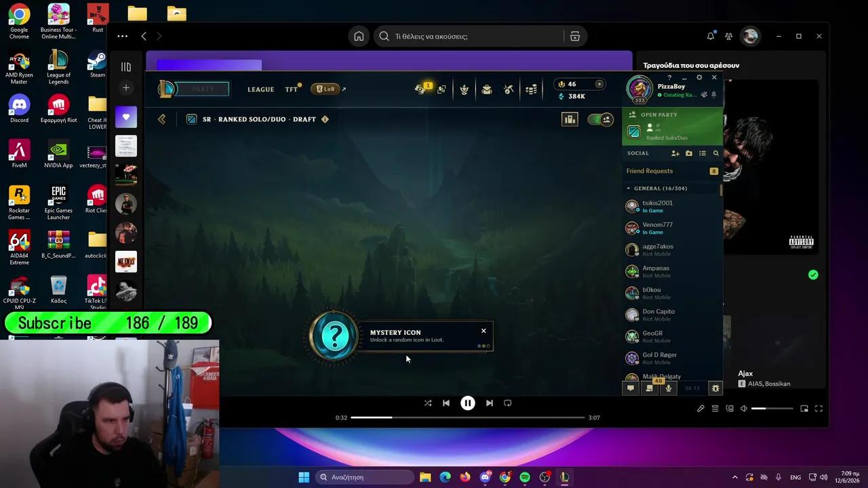Image resolution: width=868 pixels, height=488 pixels.
Task: Open the League missions panel with 49 badge
Action: coord(650,388)
